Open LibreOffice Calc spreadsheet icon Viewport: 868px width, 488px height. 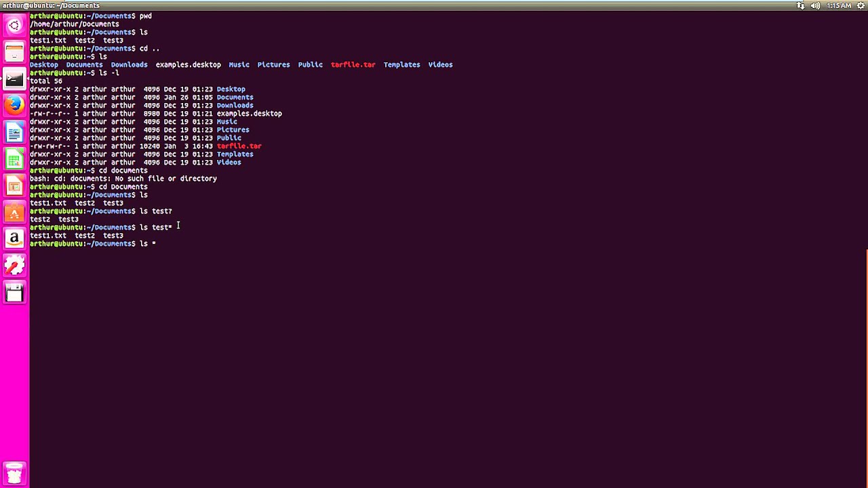[14, 159]
